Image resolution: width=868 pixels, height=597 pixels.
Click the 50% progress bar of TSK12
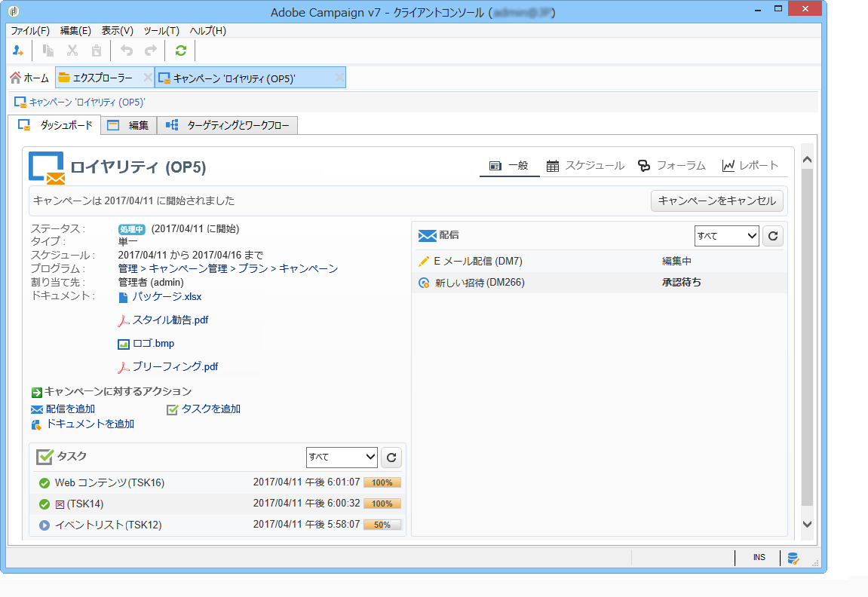coord(382,525)
